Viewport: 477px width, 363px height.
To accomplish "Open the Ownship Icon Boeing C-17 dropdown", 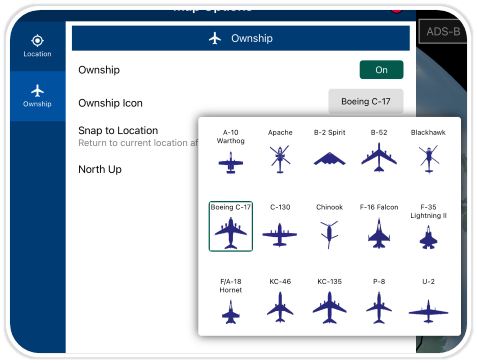I will click(366, 101).
